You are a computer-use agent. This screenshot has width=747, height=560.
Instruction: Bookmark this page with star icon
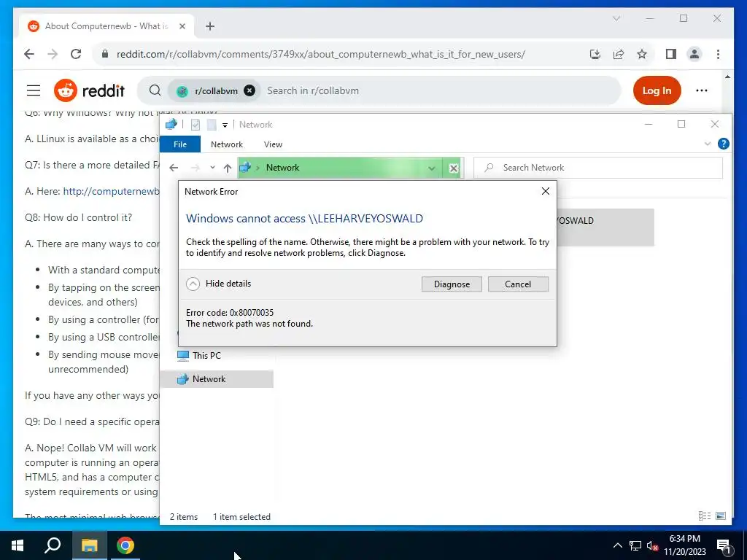click(642, 54)
